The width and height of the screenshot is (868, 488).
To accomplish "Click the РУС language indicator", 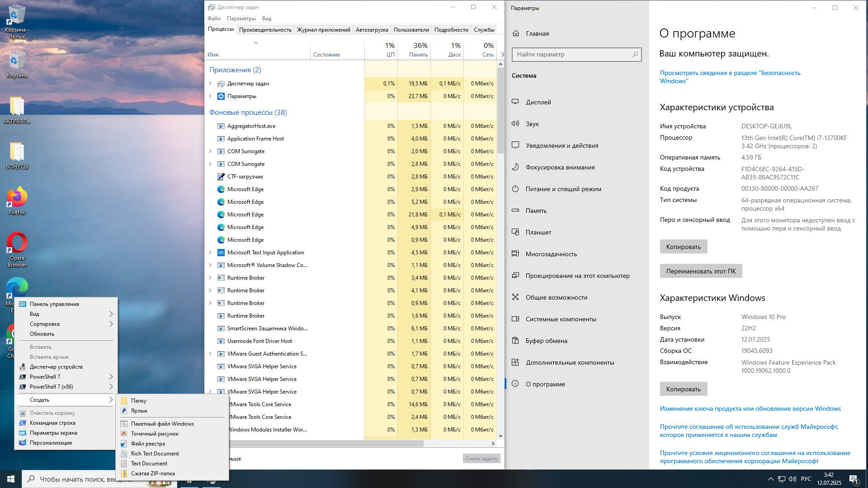I will (806, 479).
